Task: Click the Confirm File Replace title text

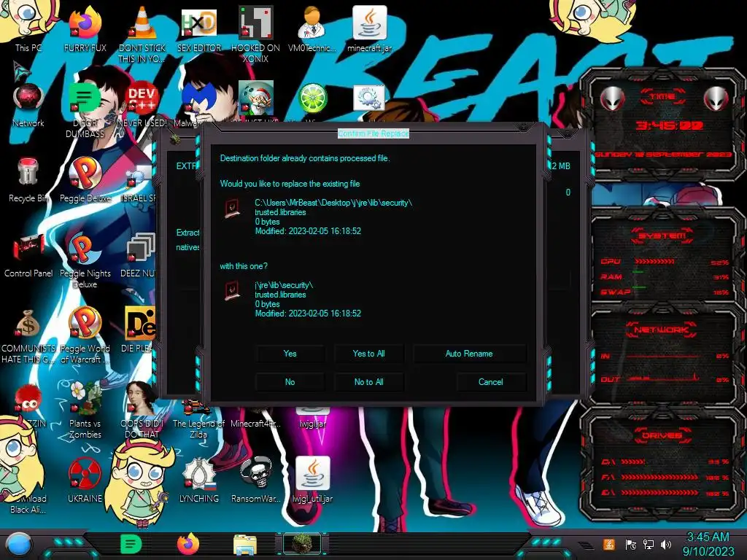Action: point(373,134)
